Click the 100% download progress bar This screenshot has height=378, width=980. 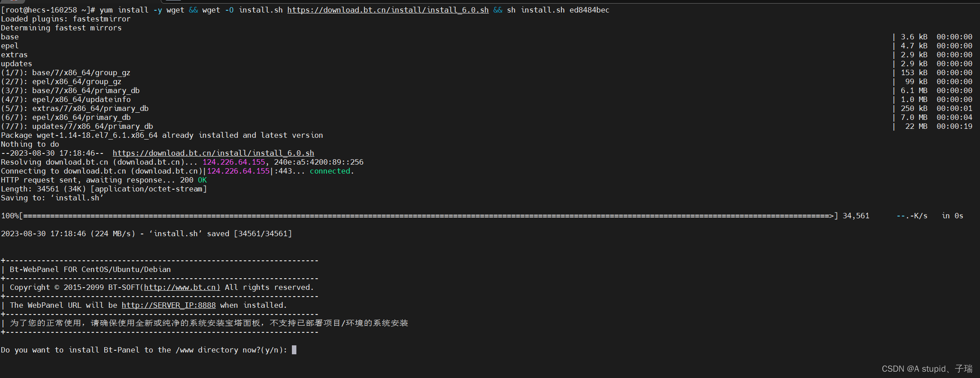419,216
